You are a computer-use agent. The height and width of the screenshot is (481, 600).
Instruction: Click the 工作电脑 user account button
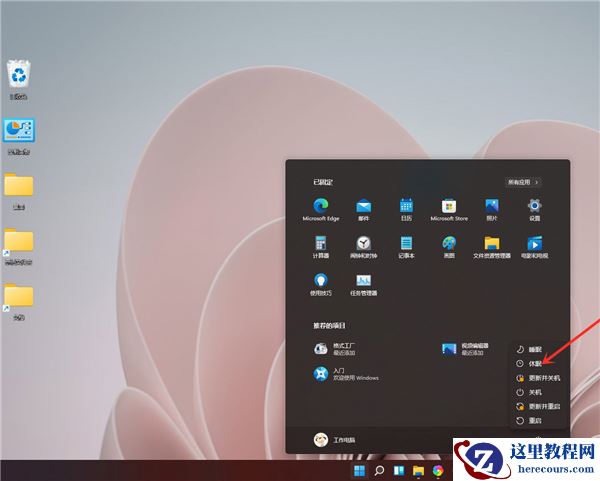[334, 440]
